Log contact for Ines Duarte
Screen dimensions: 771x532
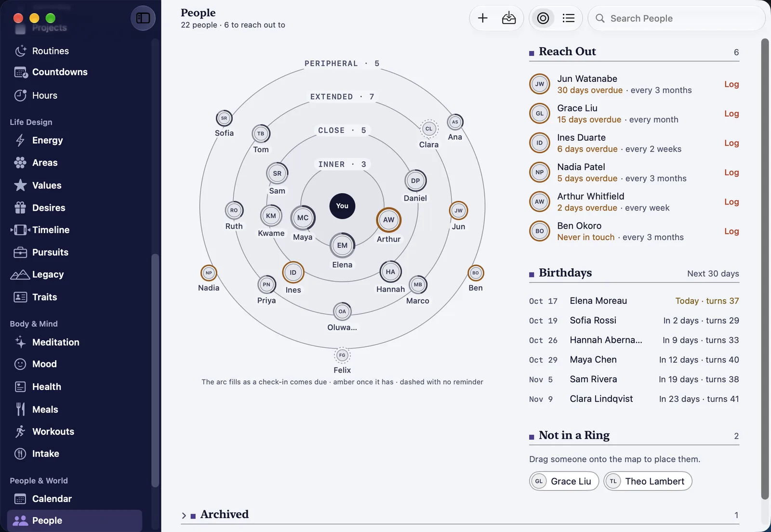click(x=731, y=143)
